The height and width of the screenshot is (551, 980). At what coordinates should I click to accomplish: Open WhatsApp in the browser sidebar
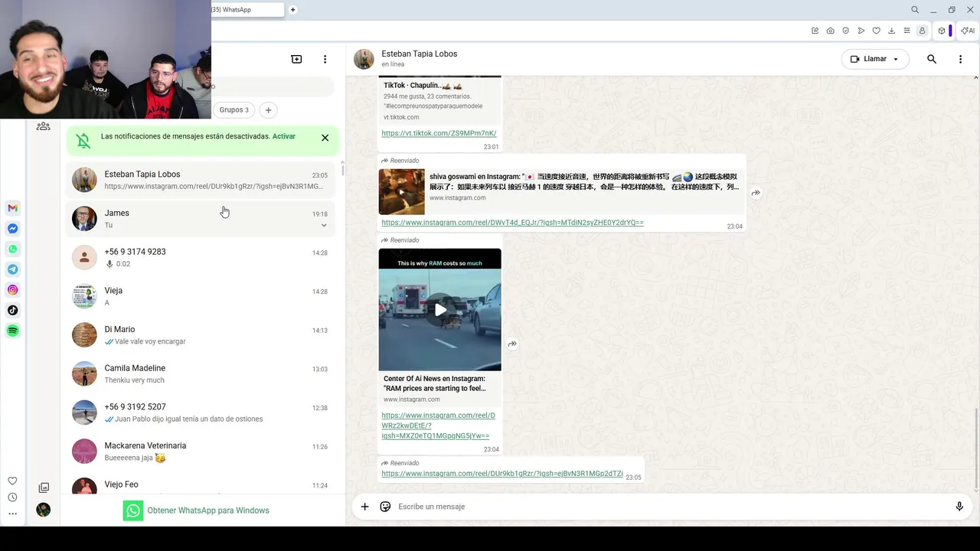(12, 249)
